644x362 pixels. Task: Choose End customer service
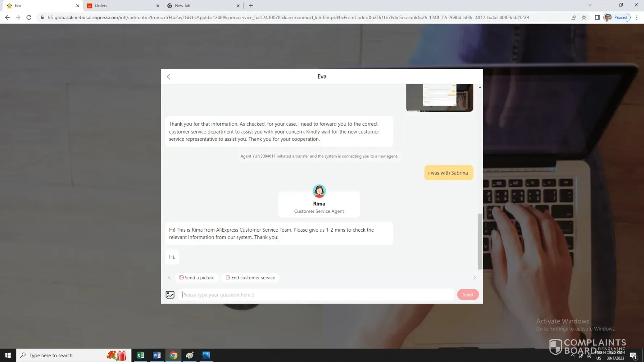pos(250,278)
